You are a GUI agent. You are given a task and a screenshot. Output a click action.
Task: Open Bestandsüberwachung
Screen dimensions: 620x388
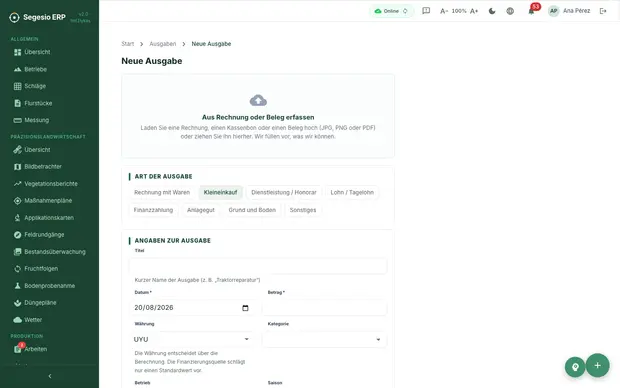[x=50, y=252]
